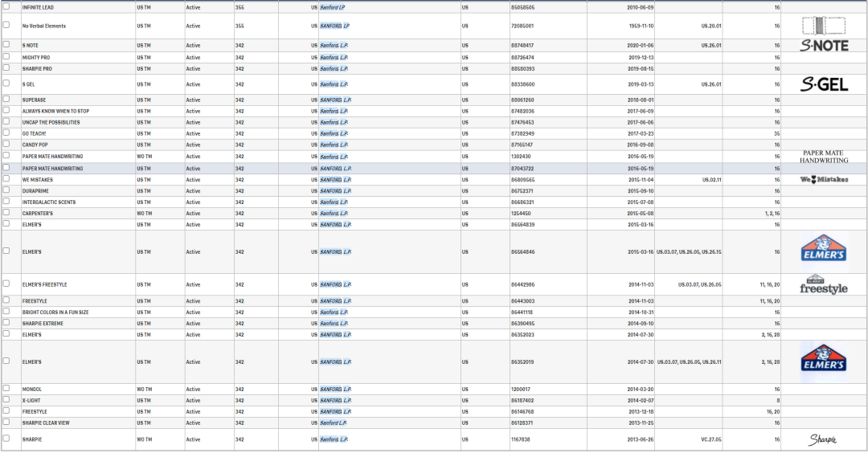Check the UNCAP THE POSSIBILITIES checkbox
Screen dimensions: 868x453
click(x=6, y=121)
